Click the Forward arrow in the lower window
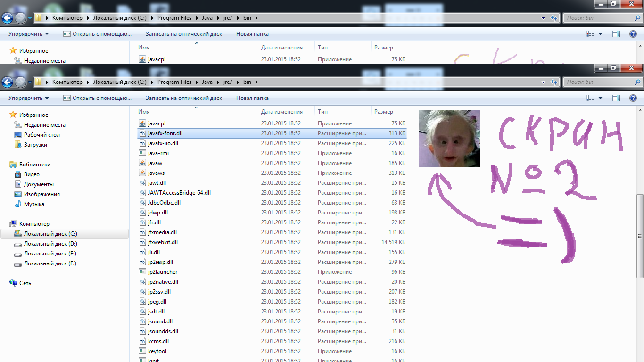 point(21,82)
